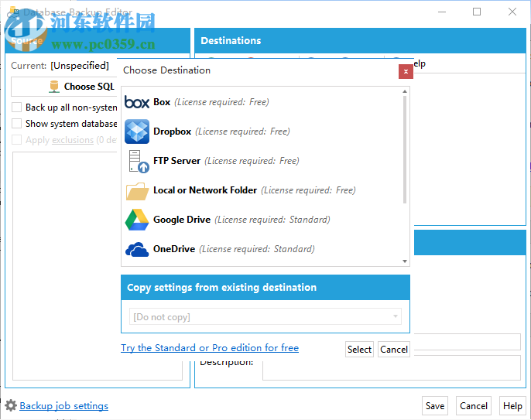This screenshot has height=420, width=531.
Task: Click the Help button at the bottom right
Action: [x=512, y=406]
